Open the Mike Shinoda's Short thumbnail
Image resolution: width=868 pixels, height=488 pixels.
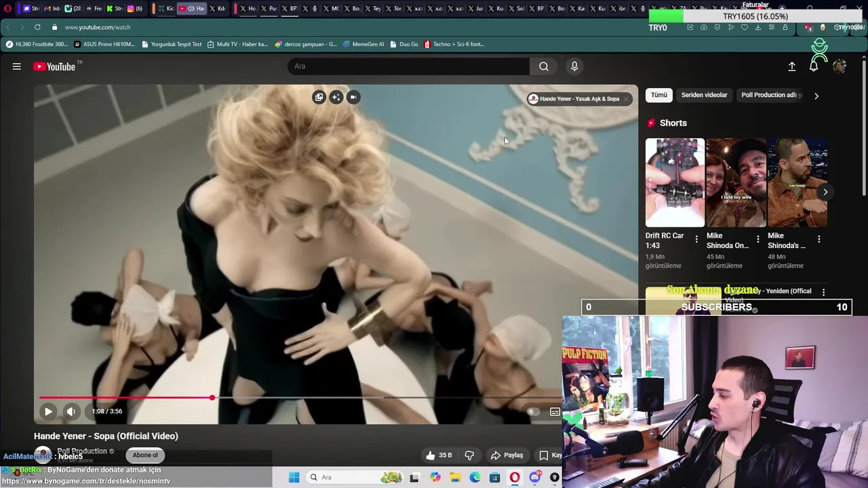click(x=797, y=182)
